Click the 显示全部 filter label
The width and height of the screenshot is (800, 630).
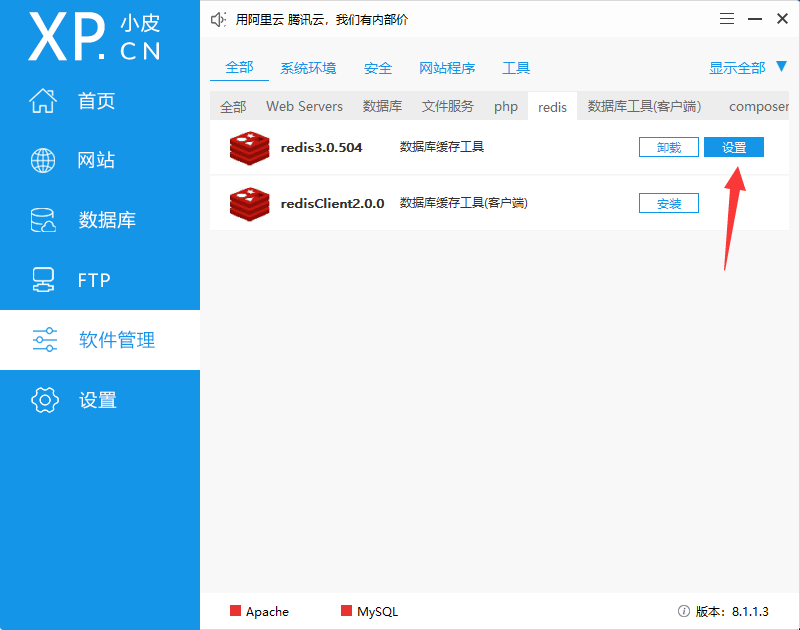click(x=737, y=68)
